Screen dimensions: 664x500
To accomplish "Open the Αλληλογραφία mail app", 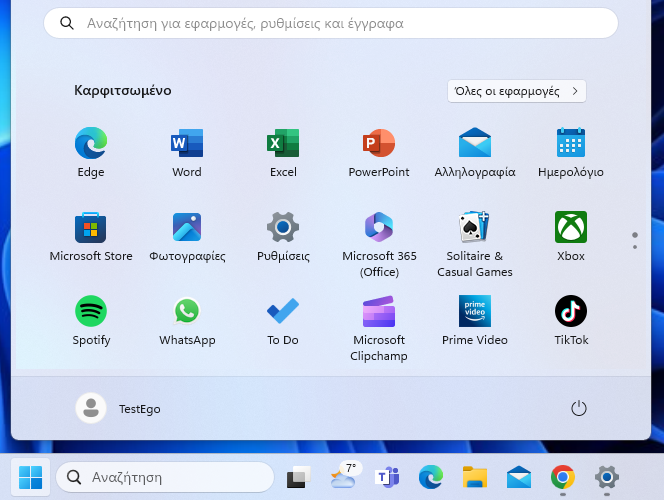I will point(475,152).
